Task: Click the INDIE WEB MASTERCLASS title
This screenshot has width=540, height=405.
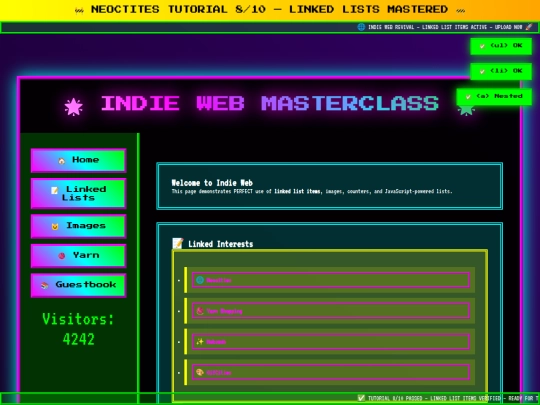Action: (270, 103)
